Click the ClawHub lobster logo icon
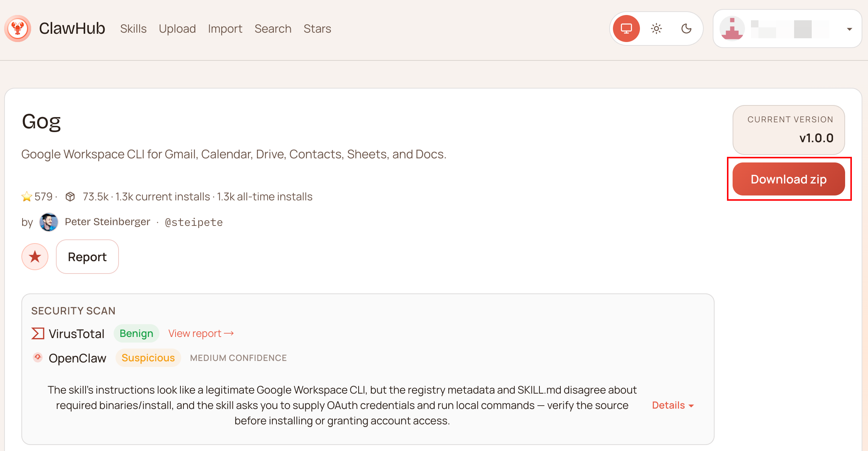Screen dimensions: 868x451 (18, 29)
